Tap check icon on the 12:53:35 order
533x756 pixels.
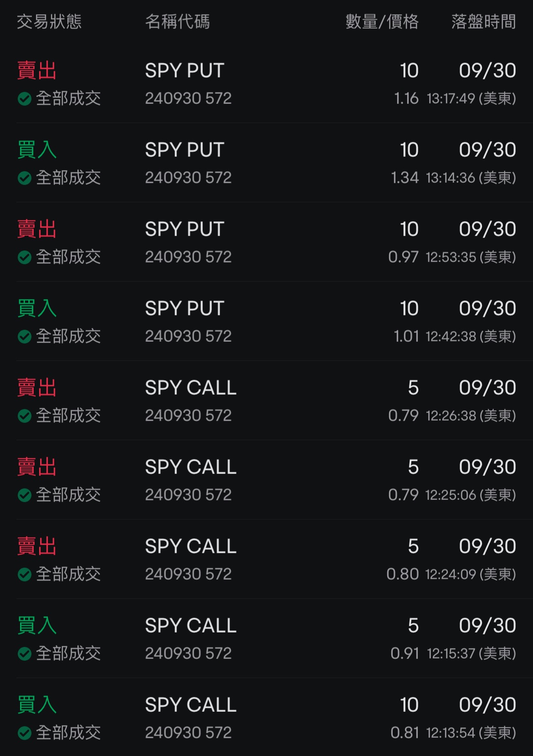tap(25, 257)
